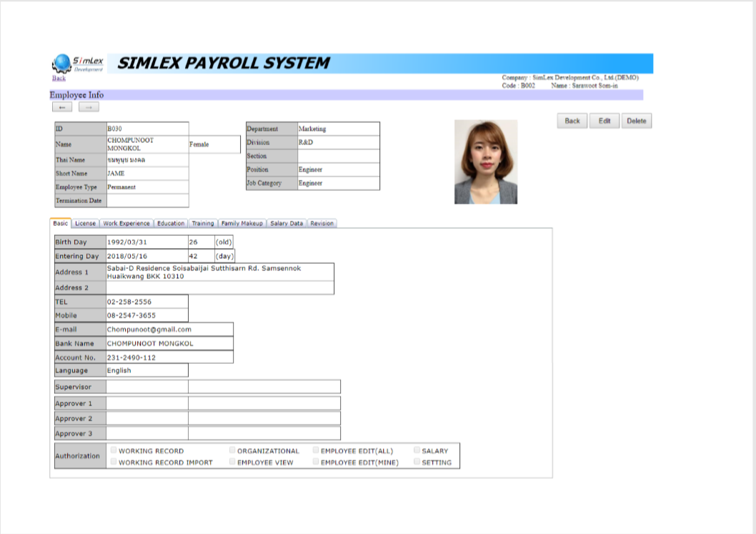Open the Work Experience tab
Viewport: 756px width, 534px height.
coord(125,223)
